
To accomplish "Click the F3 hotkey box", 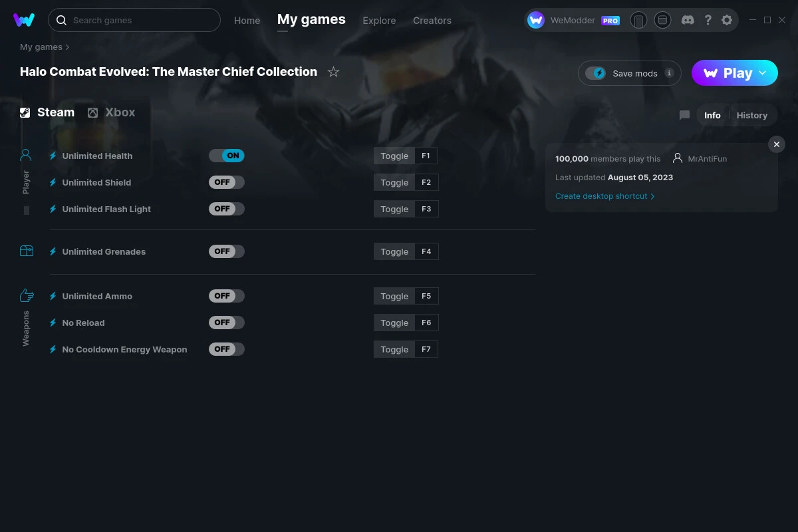I will coord(426,209).
